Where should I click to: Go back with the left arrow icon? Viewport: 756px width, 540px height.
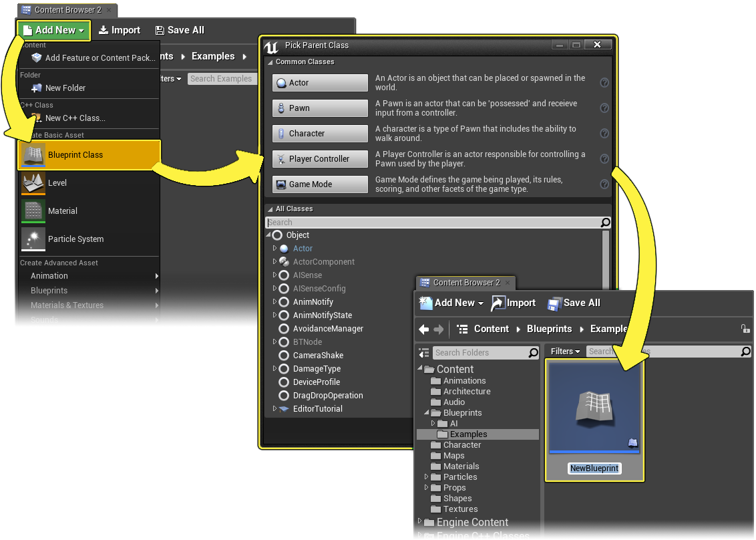pyautogui.click(x=423, y=329)
